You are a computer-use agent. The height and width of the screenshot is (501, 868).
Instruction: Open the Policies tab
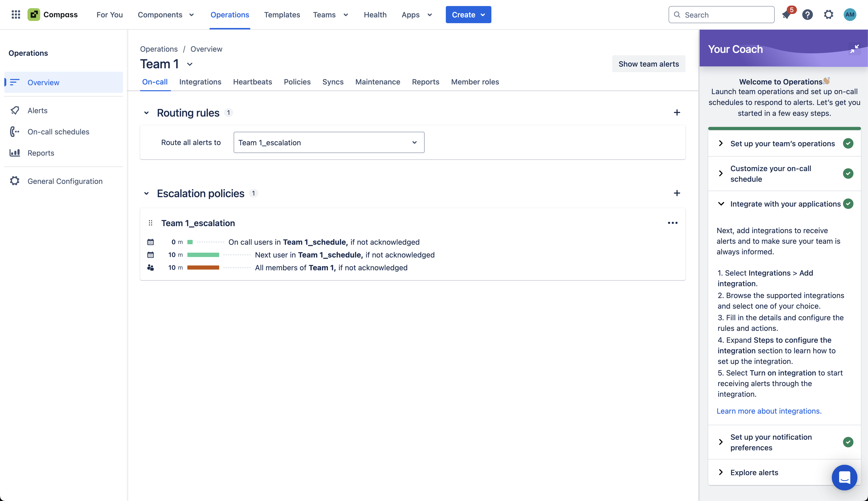pyautogui.click(x=297, y=82)
